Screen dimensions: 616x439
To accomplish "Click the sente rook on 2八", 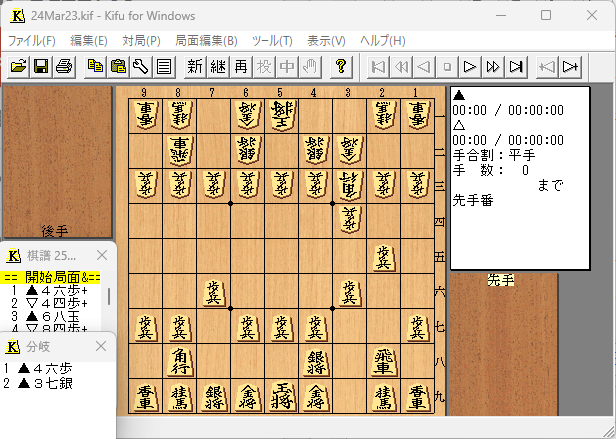I will pyautogui.click(x=383, y=362).
